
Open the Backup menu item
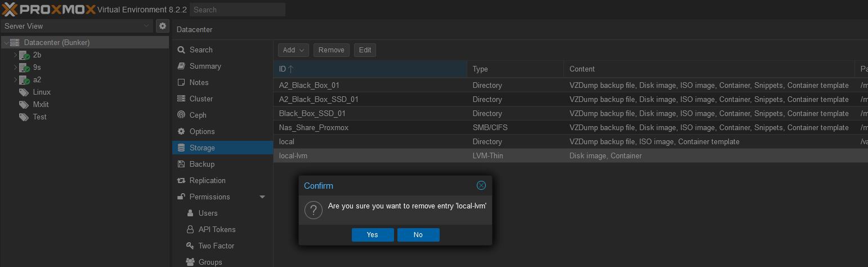[222, 164]
